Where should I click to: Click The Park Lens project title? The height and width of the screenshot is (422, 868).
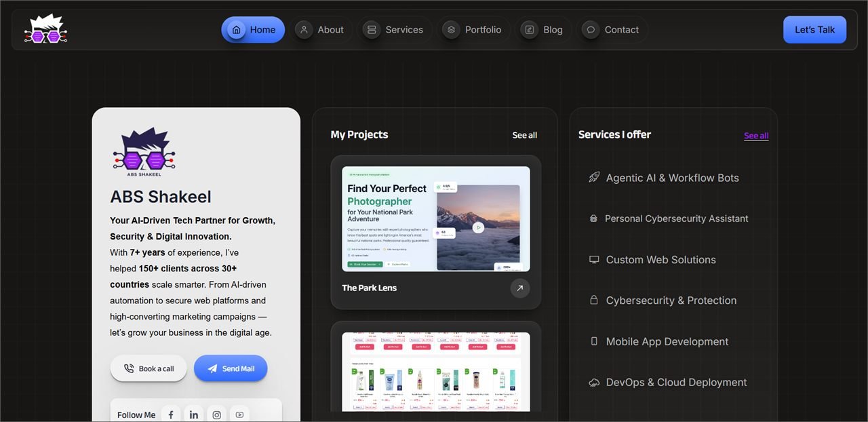point(370,288)
